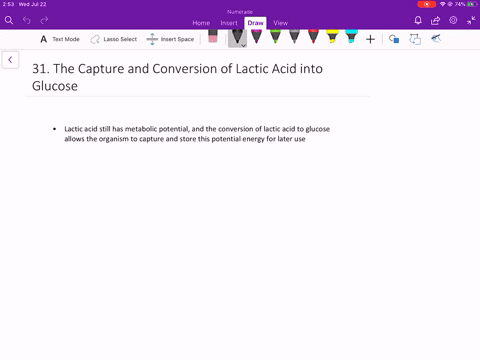Viewport: 480px width, 360px height.
Task: Open settings gear
Action: point(453,20)
